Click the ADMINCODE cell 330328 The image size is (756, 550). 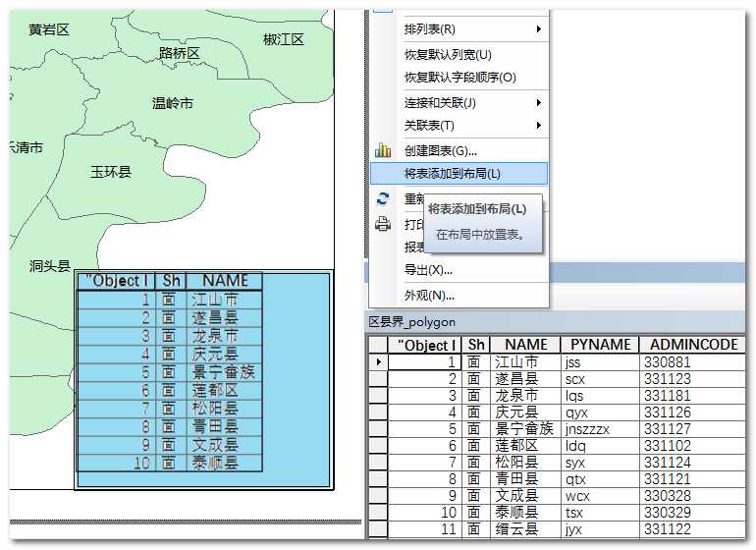pos(693,495)
